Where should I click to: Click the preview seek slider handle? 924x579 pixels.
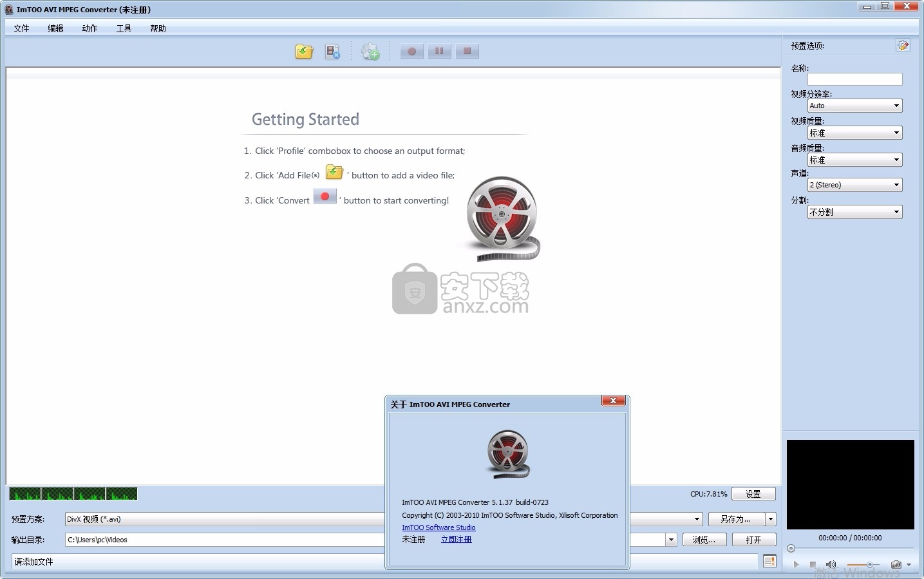[791, 549]
